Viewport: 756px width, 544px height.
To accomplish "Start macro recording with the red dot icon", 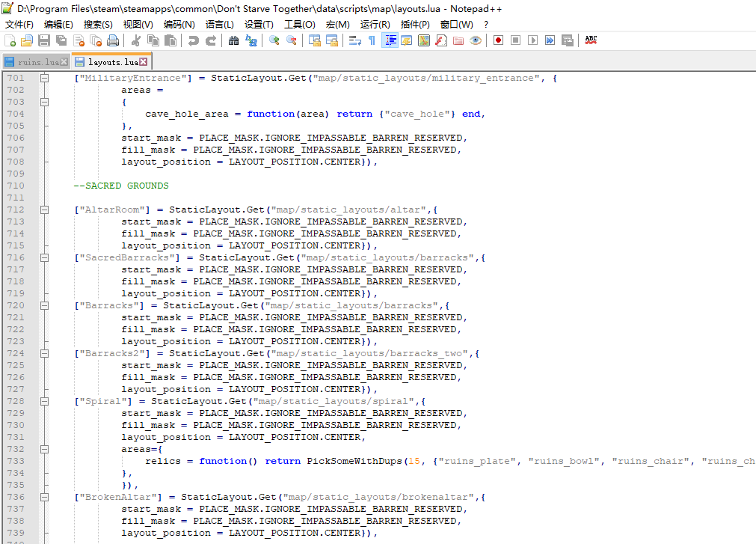I will click(498, 40).
